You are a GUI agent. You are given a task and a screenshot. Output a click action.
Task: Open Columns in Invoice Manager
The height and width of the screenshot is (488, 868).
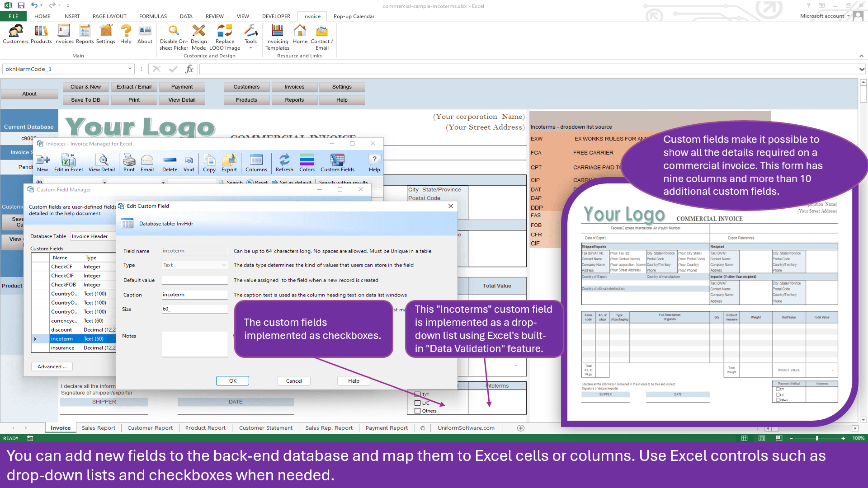tap(256, 163)
